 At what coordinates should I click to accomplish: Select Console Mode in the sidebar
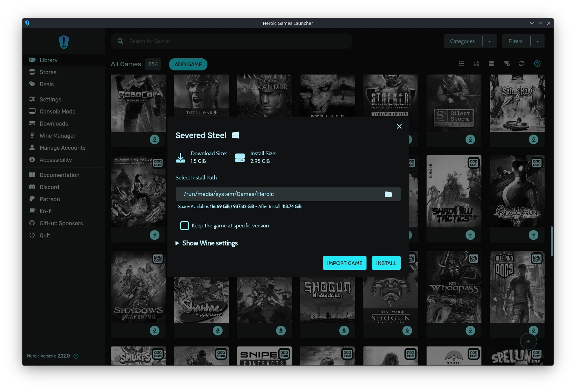[x=64, y=111]
